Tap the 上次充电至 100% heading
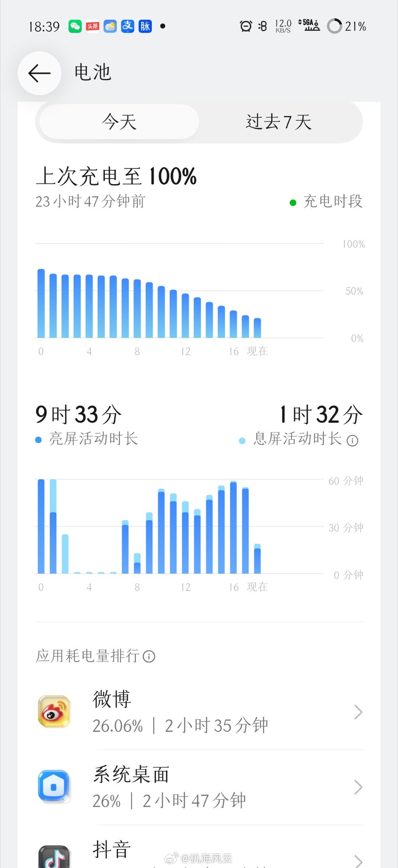This screenshot has width=398, height=868. coord(116,176)
